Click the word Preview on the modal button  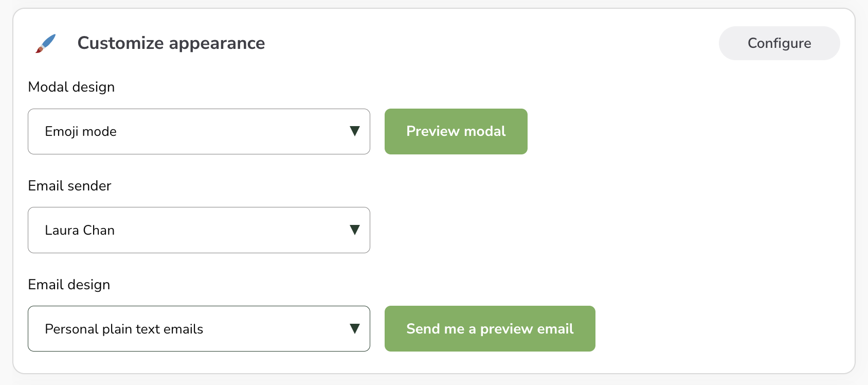432,131
